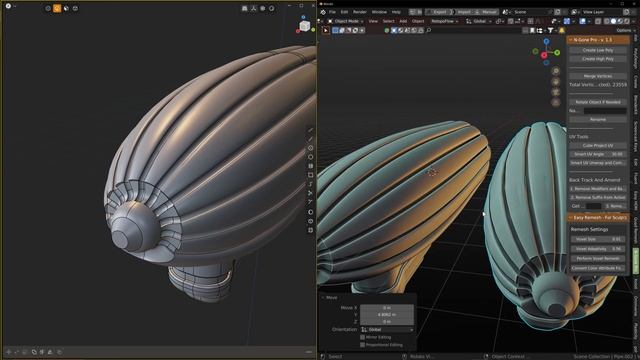
Task: Click the Create Low Poly button
Action: [598, 50]
